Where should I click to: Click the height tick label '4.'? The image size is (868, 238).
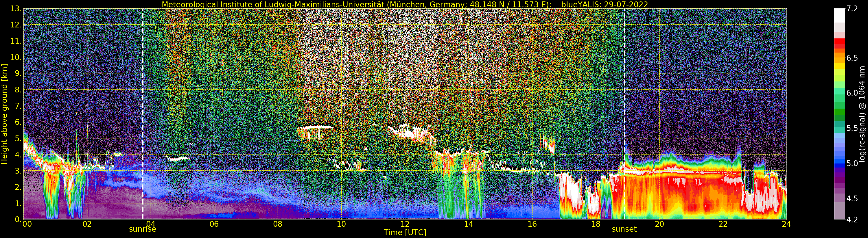[18, 155]
